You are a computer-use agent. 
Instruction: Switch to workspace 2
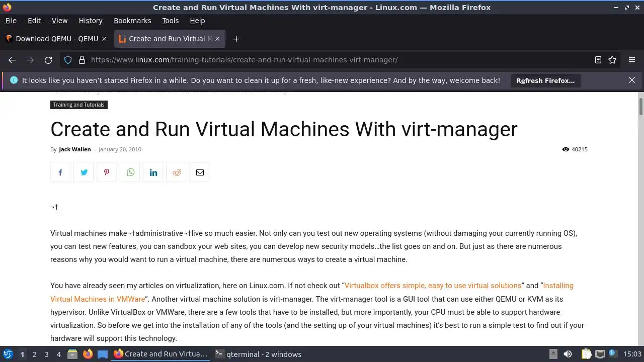click(34, 354)
